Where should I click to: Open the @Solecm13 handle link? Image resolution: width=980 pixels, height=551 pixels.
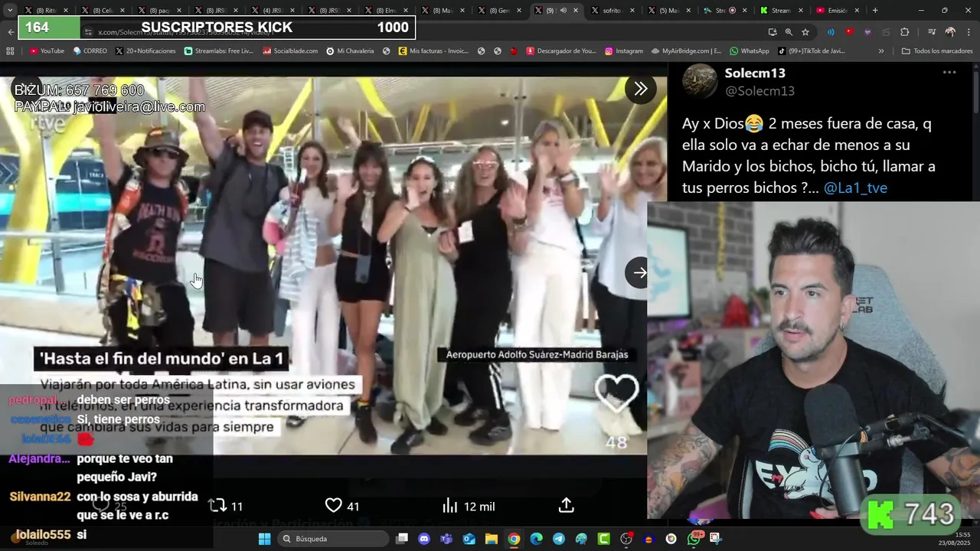point(759,91)
